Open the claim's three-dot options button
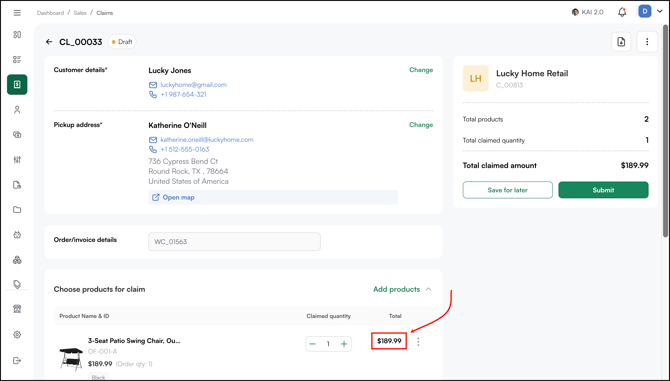 click(x=647, y=42)
